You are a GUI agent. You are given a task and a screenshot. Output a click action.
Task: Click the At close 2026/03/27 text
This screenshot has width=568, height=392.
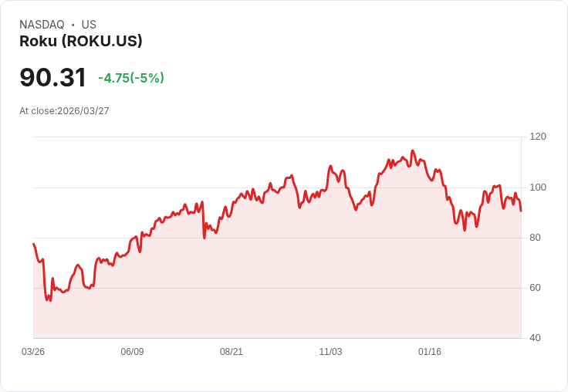(x=64, y=111)
